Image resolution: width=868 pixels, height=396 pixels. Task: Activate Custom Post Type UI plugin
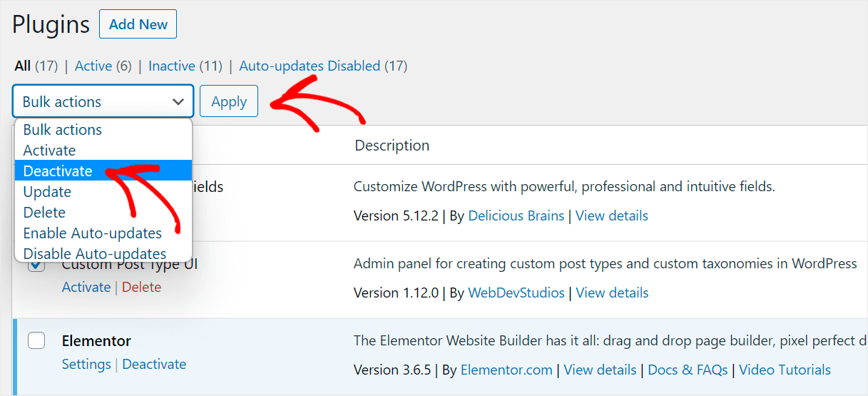point(86,287)
